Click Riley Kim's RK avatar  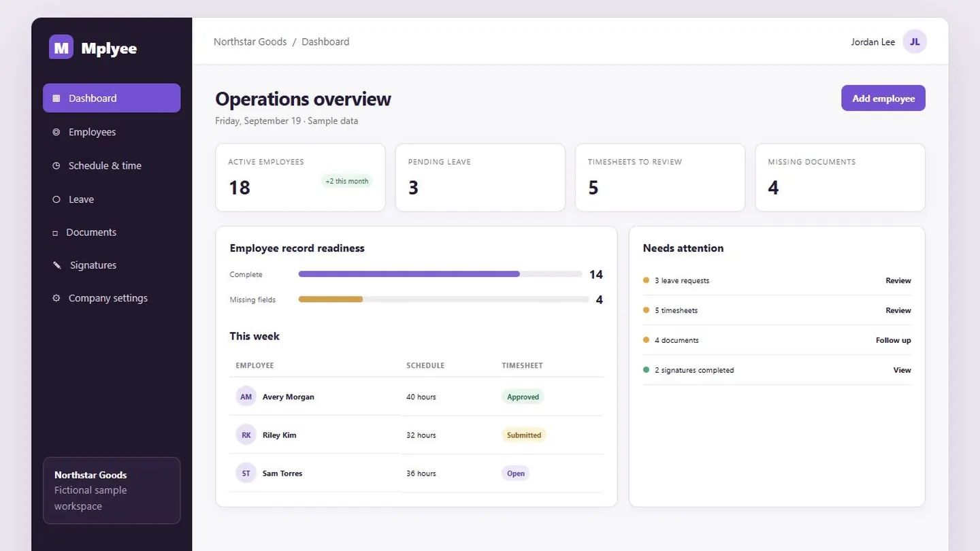point(246,435)
